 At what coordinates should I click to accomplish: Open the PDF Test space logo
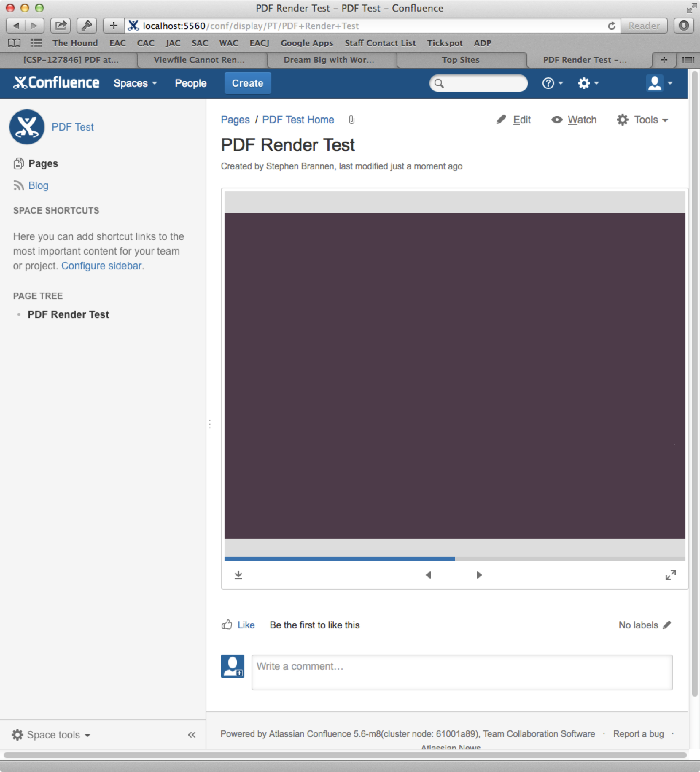(x=27, y=127)
